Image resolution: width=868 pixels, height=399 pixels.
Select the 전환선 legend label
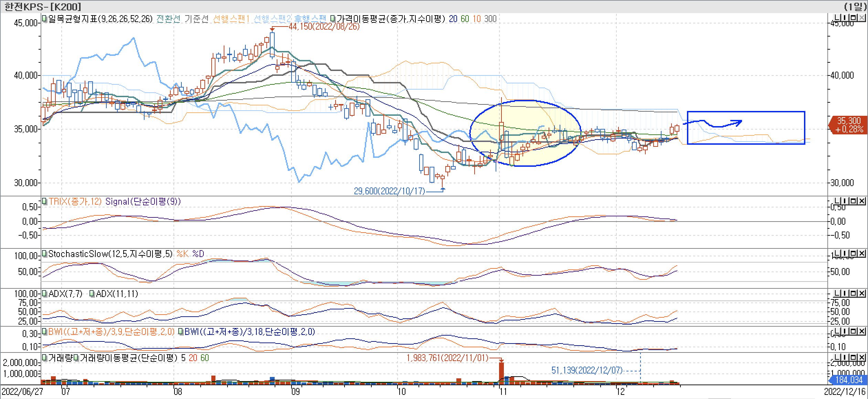pyautogui.click(x=168, y=19)
